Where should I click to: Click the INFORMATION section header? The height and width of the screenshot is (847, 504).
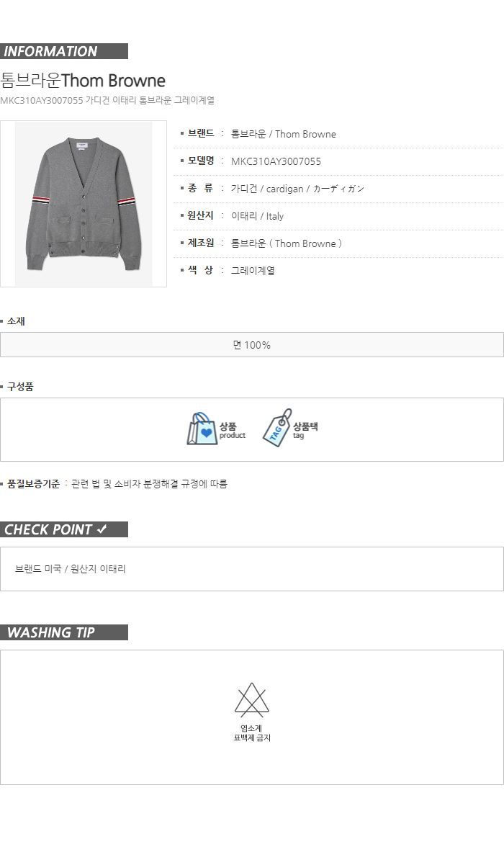pyautogui.click(x=64, y=51)
